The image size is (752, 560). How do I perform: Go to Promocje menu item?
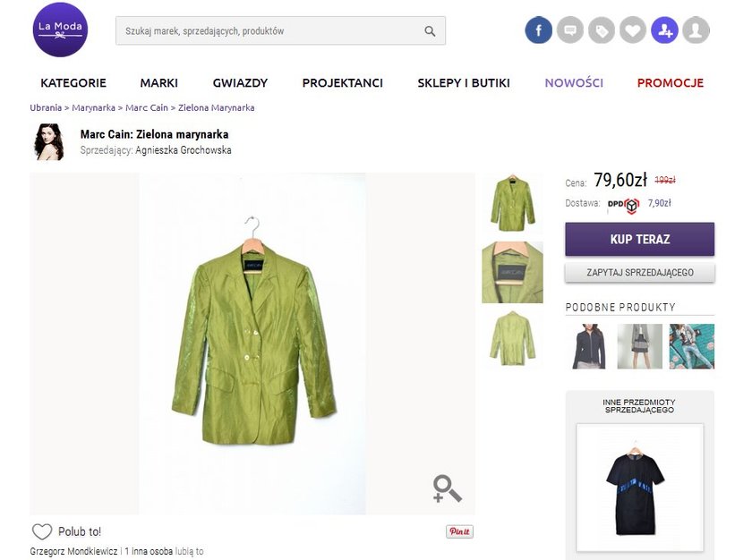pyautogui.click(x=670, y=82)
